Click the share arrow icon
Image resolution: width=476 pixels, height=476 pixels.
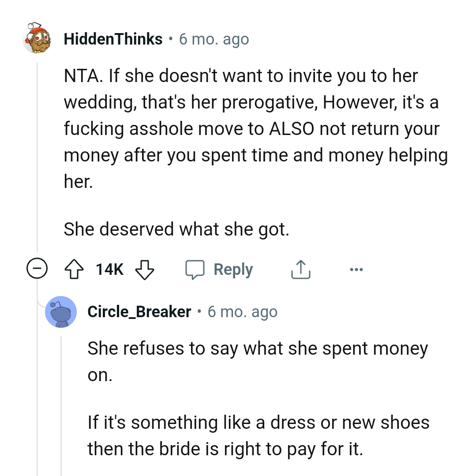pos(300,269)
